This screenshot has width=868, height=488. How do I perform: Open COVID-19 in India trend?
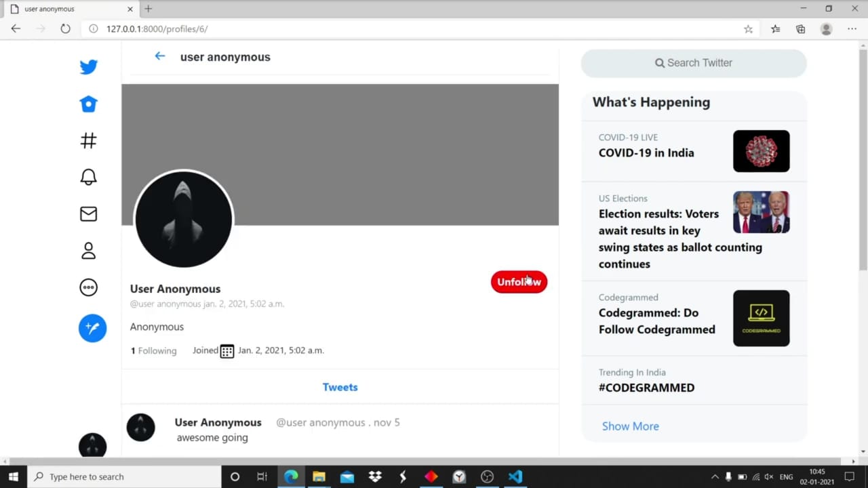click(694, 150)
